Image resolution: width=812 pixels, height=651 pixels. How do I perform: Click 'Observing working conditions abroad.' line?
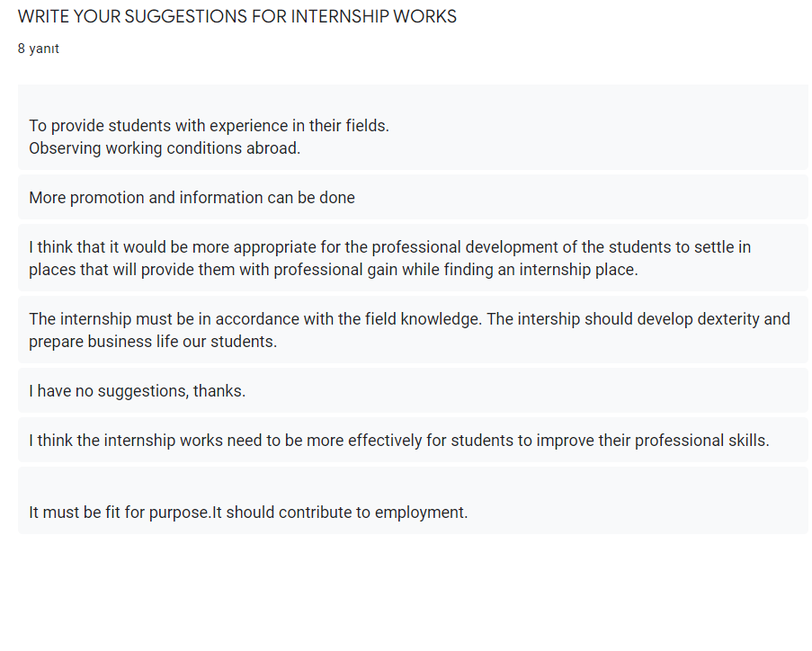point(165,148)
